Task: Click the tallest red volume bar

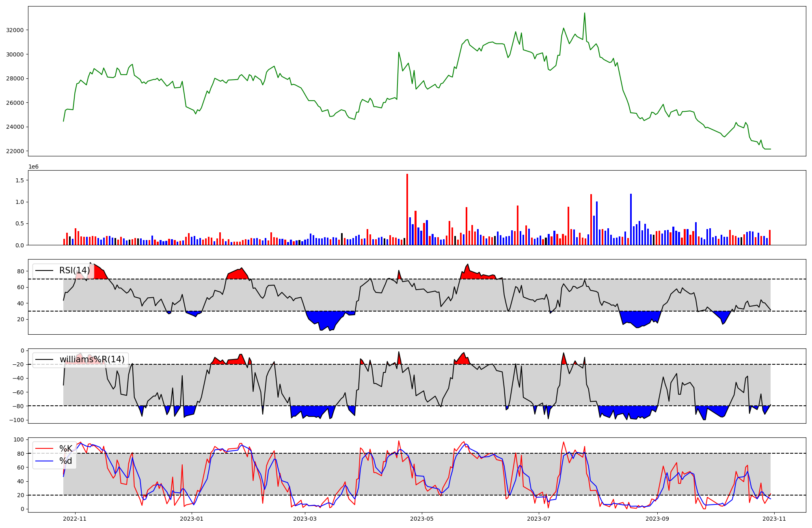Action: coord(407,209)
